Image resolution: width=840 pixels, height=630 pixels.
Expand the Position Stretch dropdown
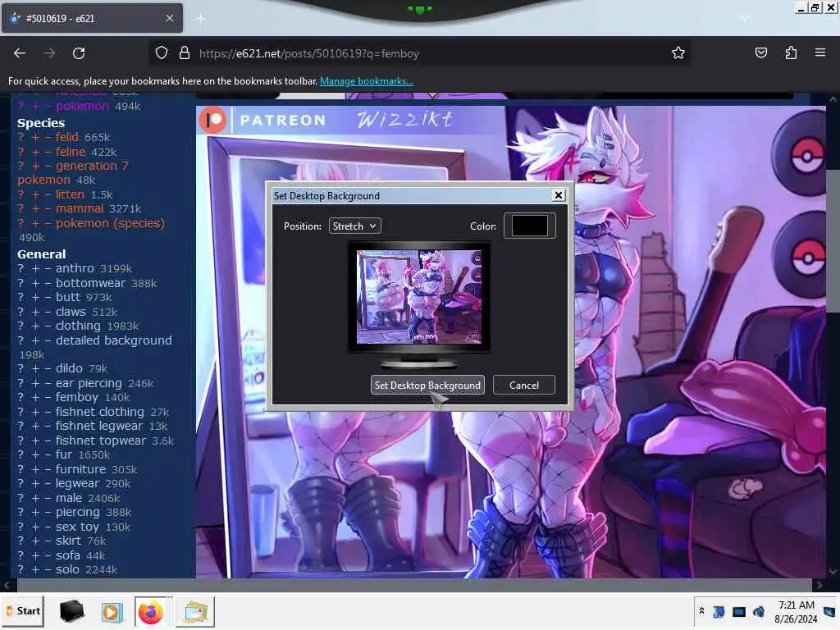click(354, 226)
